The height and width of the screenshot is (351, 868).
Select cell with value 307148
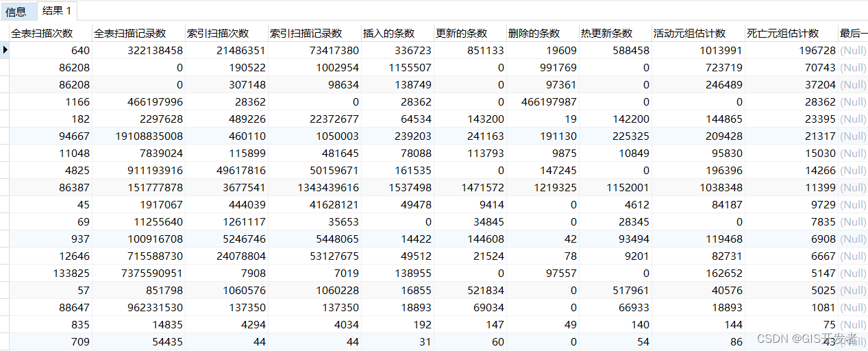click(x=226, y=85)
